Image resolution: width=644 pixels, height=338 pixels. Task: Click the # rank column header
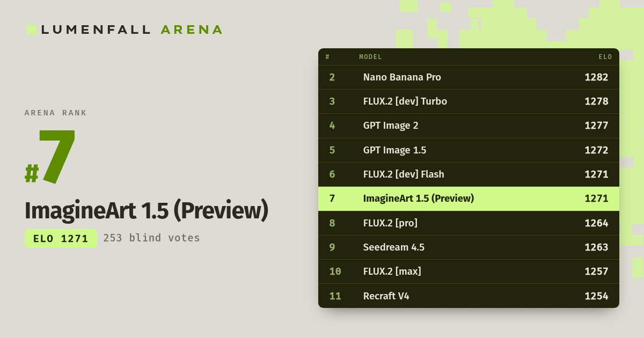coord(327,57)
